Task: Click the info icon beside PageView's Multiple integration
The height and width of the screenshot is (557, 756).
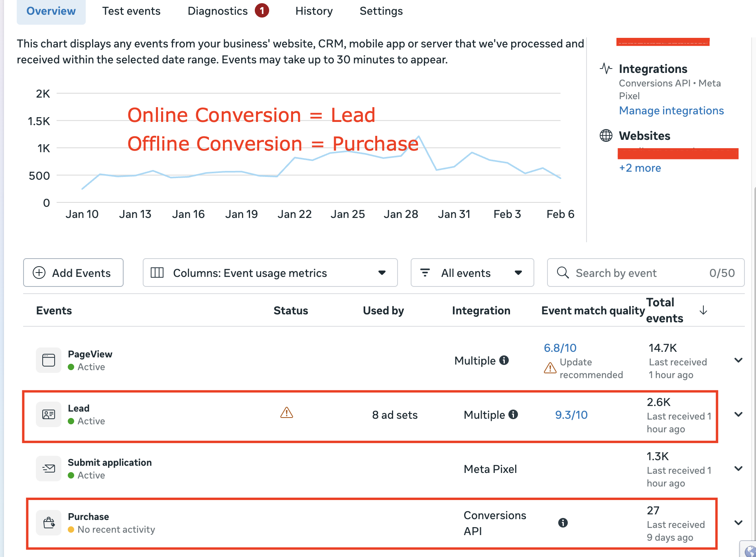Action: tap(504, 360)
